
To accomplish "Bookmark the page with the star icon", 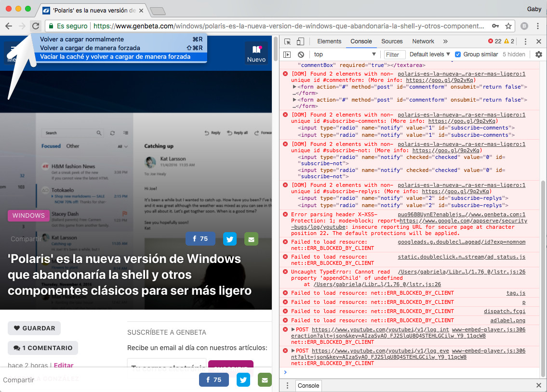I will (x=508, y=26).
